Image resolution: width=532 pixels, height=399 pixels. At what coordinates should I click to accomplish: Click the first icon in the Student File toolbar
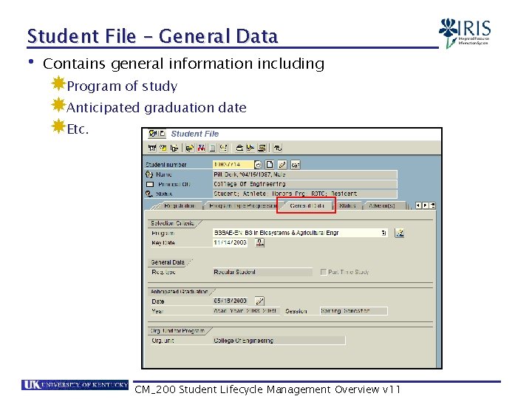coord(152,148)
